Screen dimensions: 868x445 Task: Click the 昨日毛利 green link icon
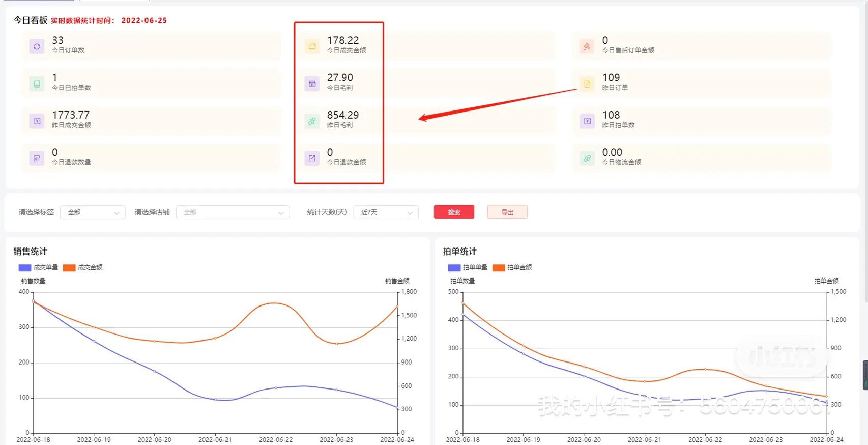(x=312, y=121)
